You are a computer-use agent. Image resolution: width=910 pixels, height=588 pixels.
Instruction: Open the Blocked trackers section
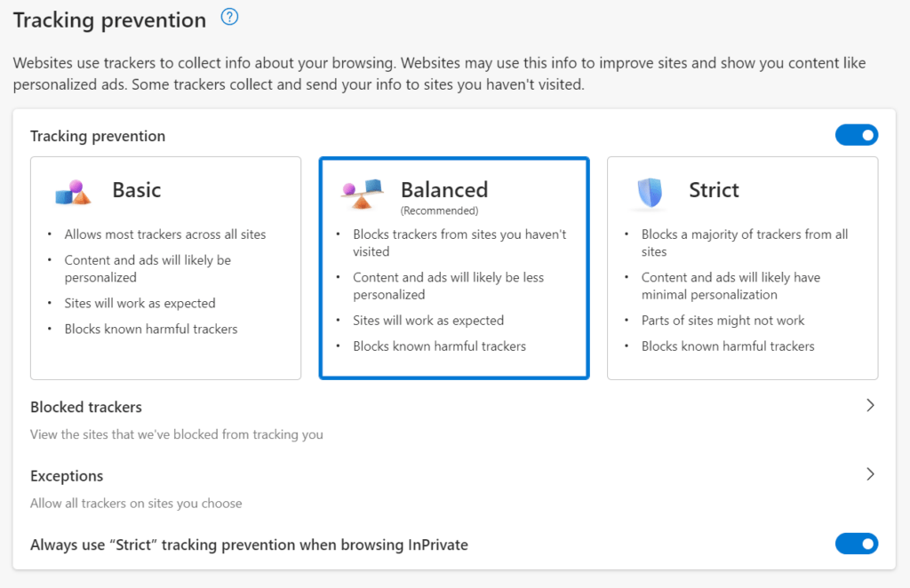point(454,420)
